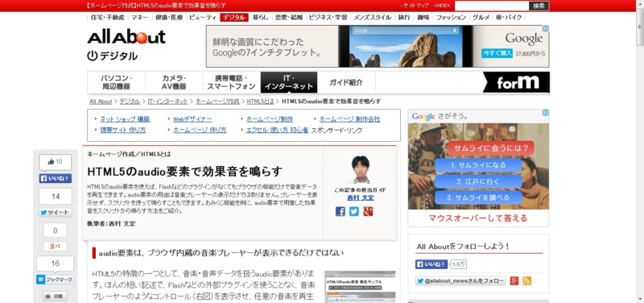This screenshot has height=303, width=644.
Task: Select the ビューティ category
Action: pos(203,17)
